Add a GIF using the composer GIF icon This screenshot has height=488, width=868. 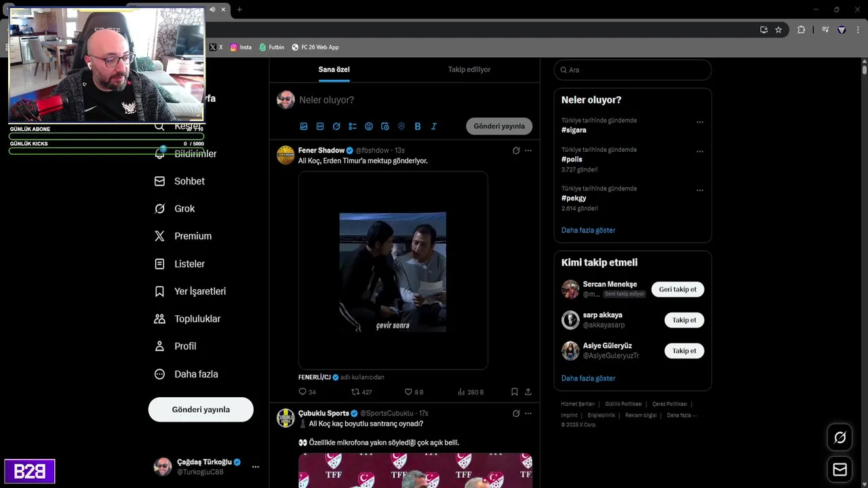click(x=320, y=126)
